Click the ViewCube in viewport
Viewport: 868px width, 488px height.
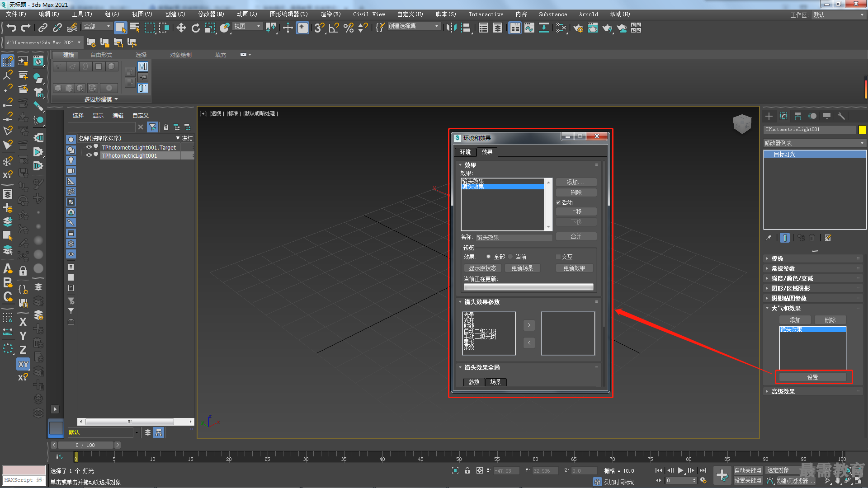pyautogui.click(x=742, y=123)
